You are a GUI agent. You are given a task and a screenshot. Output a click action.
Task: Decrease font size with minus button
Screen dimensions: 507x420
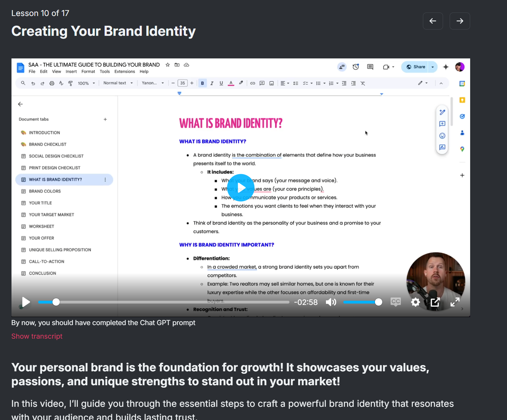pyautogui.click(x=173, y=83)
